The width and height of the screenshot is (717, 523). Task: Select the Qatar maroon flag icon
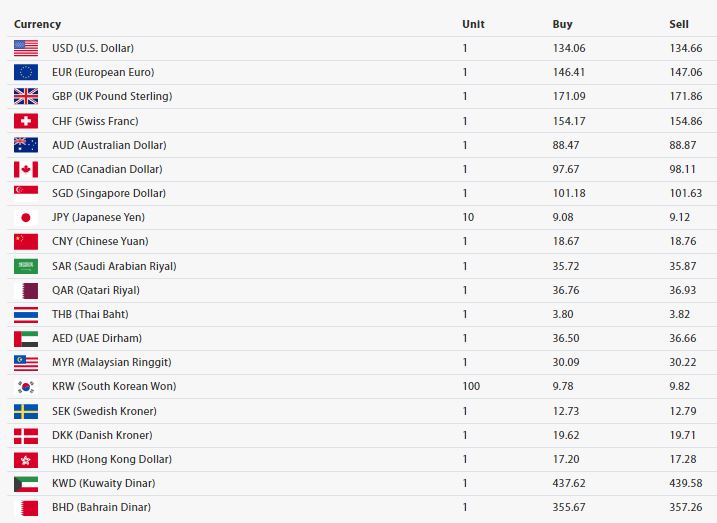26,290
